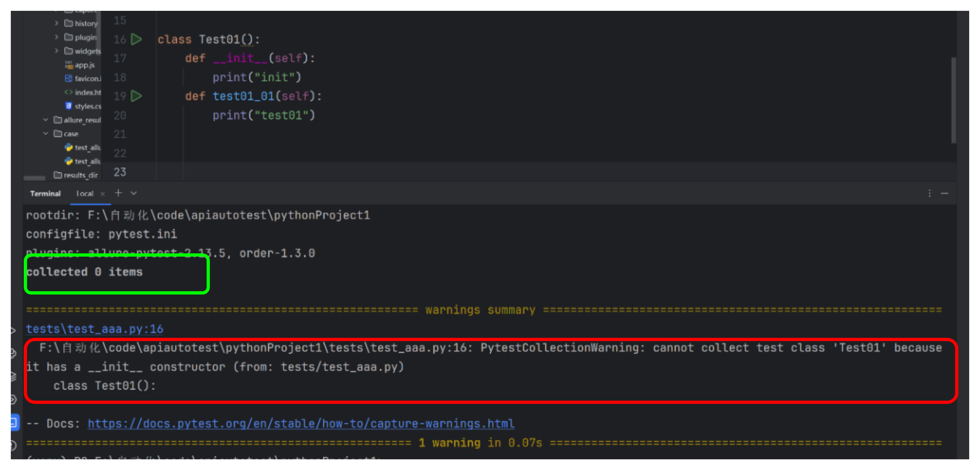Open the terminal options three-dot menu

[929, 194]
